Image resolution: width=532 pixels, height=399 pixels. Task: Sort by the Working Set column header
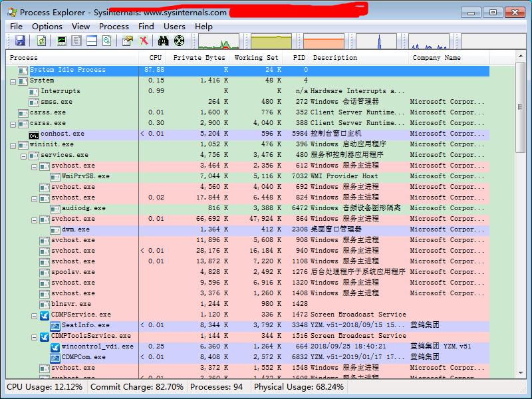coord(256,58)
